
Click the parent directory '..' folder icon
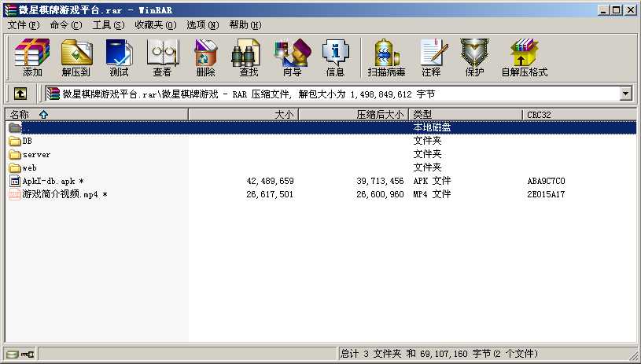point(15,127)
